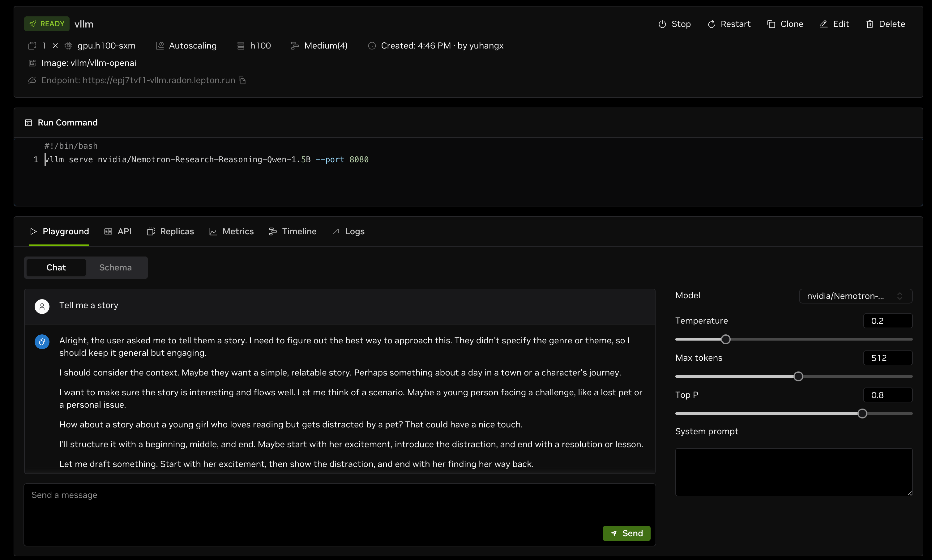Screen dimensions: 932x560
Task: Click the Top P value field 0.8
Action: pyautogui.click(x=888, y=395)
